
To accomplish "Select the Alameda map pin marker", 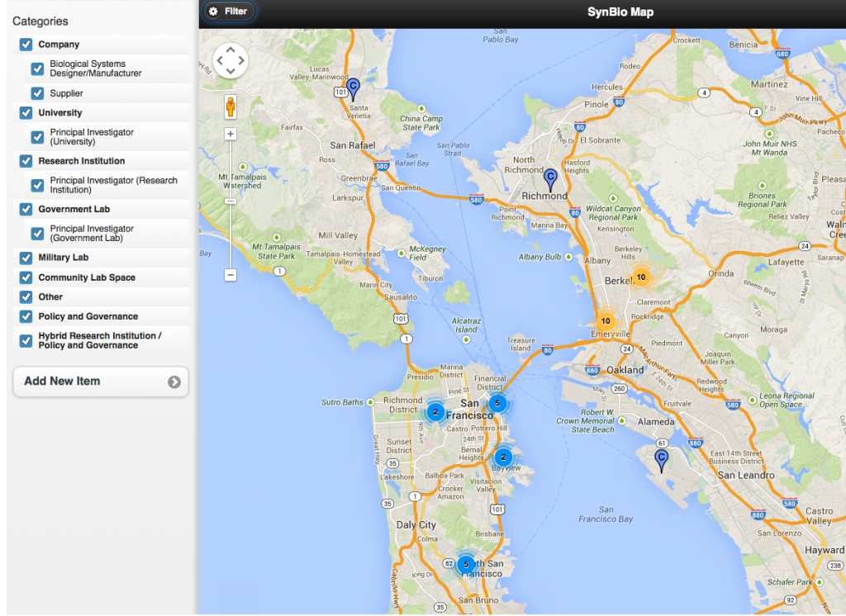I will click(661, 459).
